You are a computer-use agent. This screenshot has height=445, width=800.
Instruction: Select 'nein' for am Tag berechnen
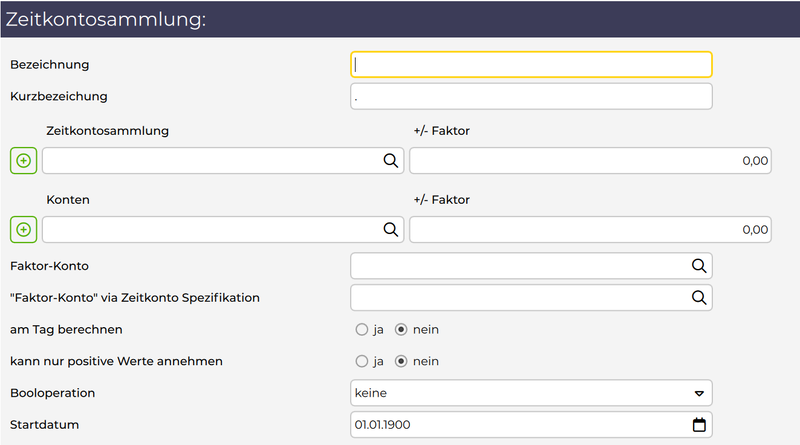(x=402, y=329)
